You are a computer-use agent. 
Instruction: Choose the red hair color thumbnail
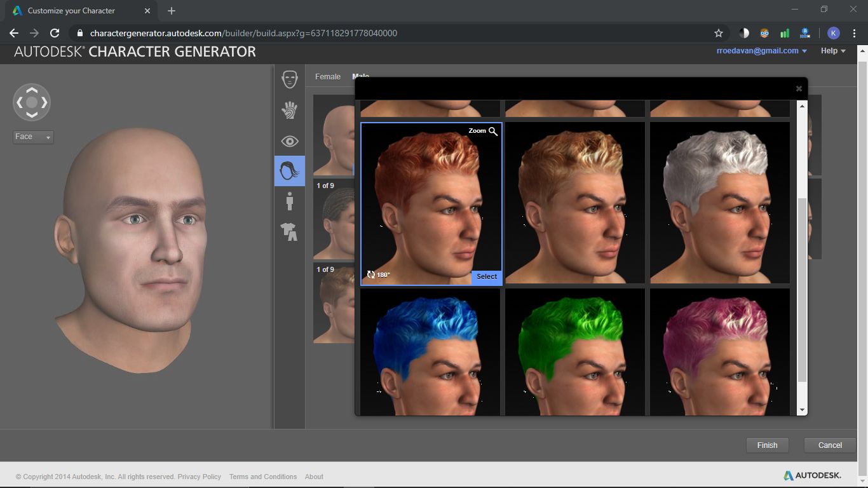tap(431, 203)
